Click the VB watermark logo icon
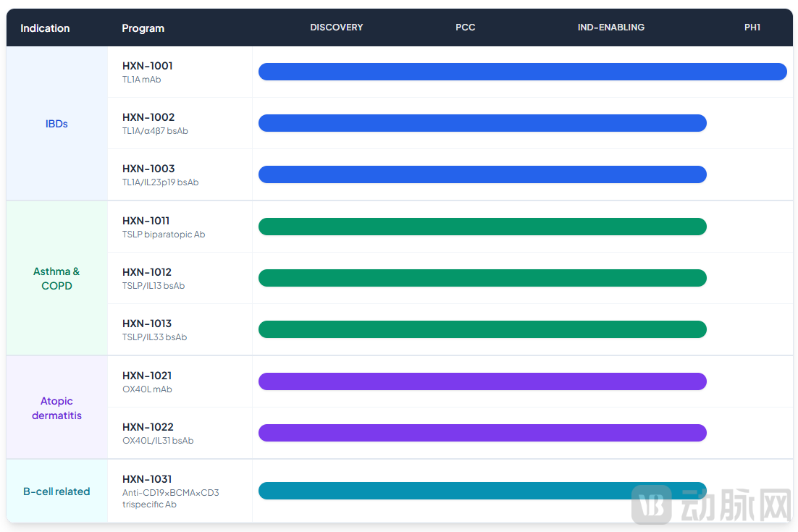This screenshot has width=798, height=532. pos(651,504)
